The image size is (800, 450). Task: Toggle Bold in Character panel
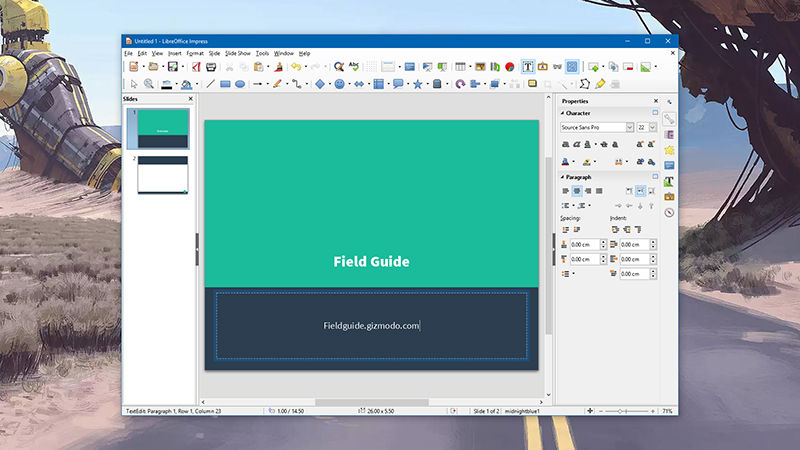[565, 144]
